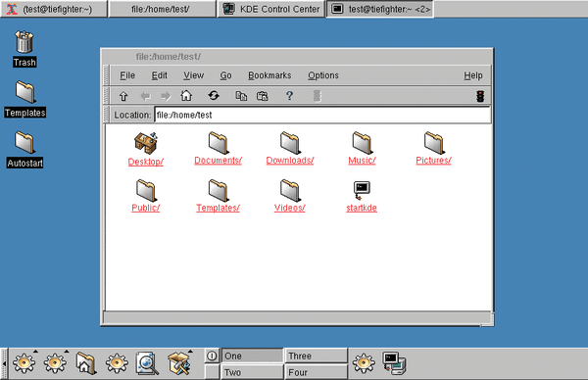Switch to KDE Control Center taskbar entry

271,9
